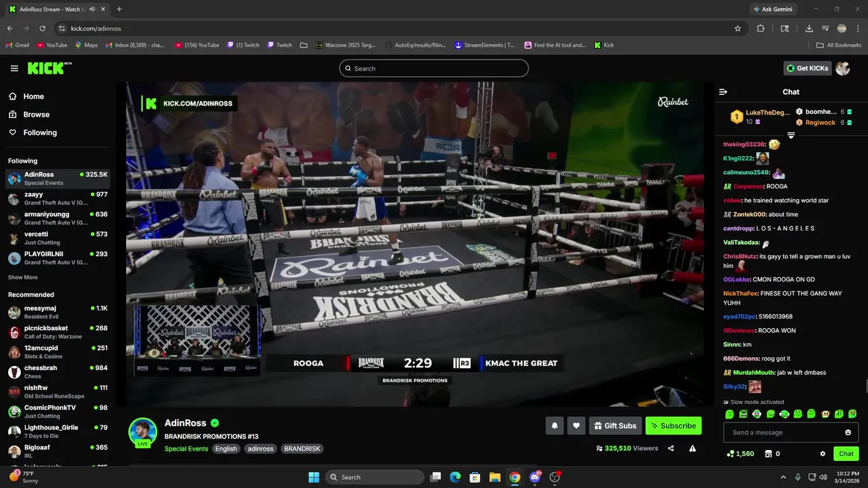This screenshot has width=868, height=488.
Task: Click the Search streams field
Action: click(434, 68)
